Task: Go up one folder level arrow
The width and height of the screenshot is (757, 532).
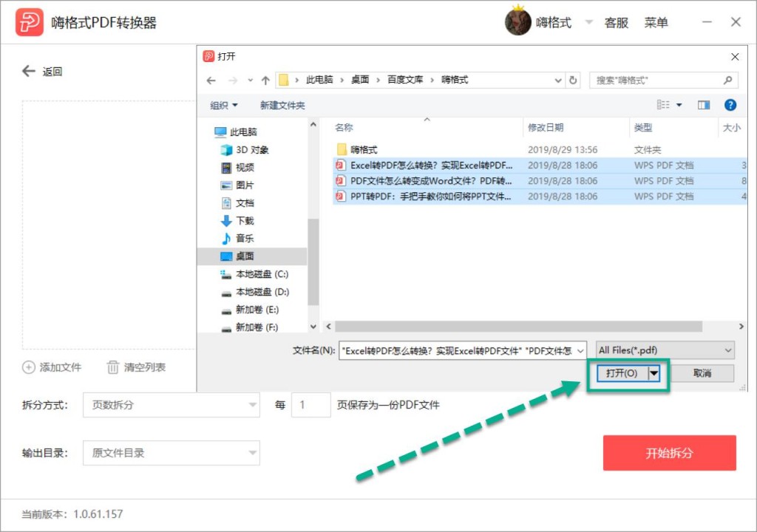Action: [265, 80]
